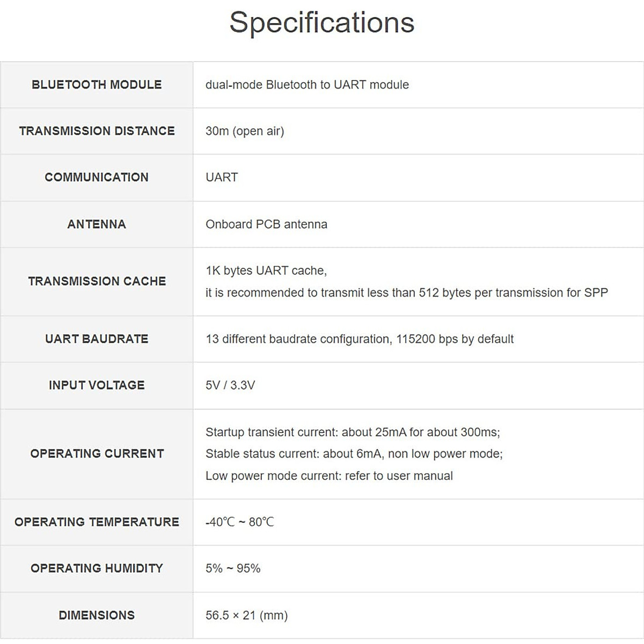Click the BLUETOOTH MODULE row label
This screenshot has height=644, width=644.
(x=97, y=85)
